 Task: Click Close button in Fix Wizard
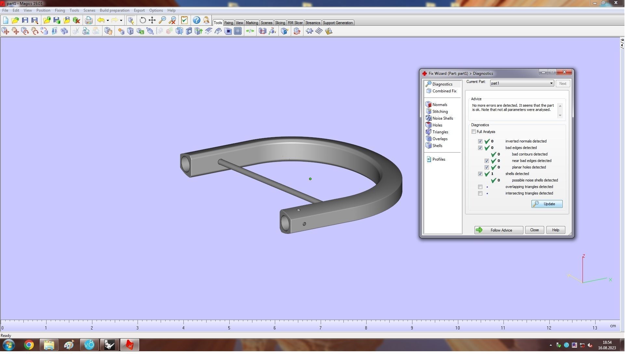[534, 230]
